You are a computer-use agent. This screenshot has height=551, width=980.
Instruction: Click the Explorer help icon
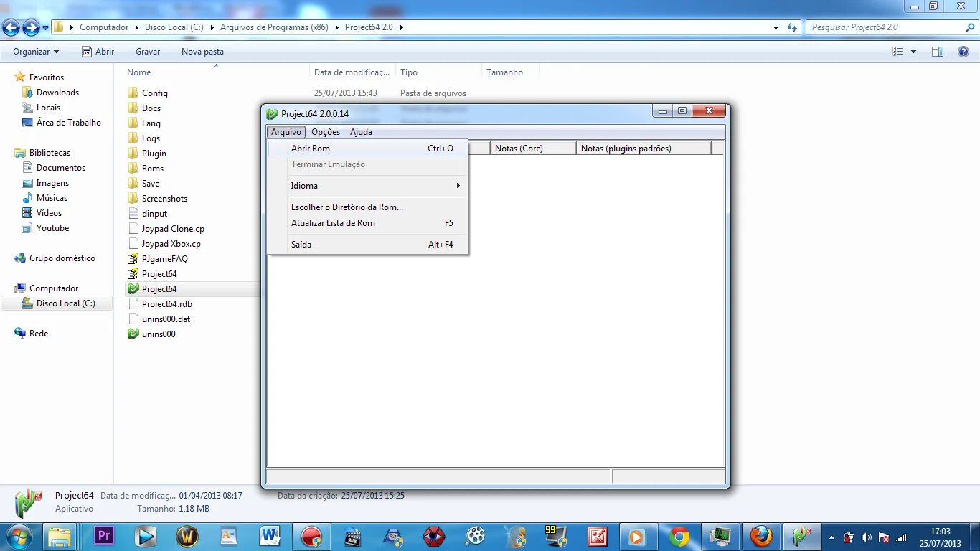(x=963, y=52)
